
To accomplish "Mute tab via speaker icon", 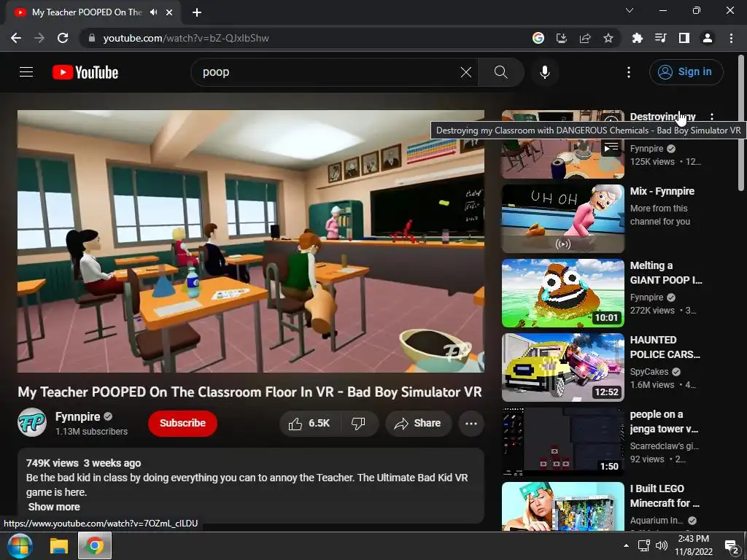I will (153, 12).
